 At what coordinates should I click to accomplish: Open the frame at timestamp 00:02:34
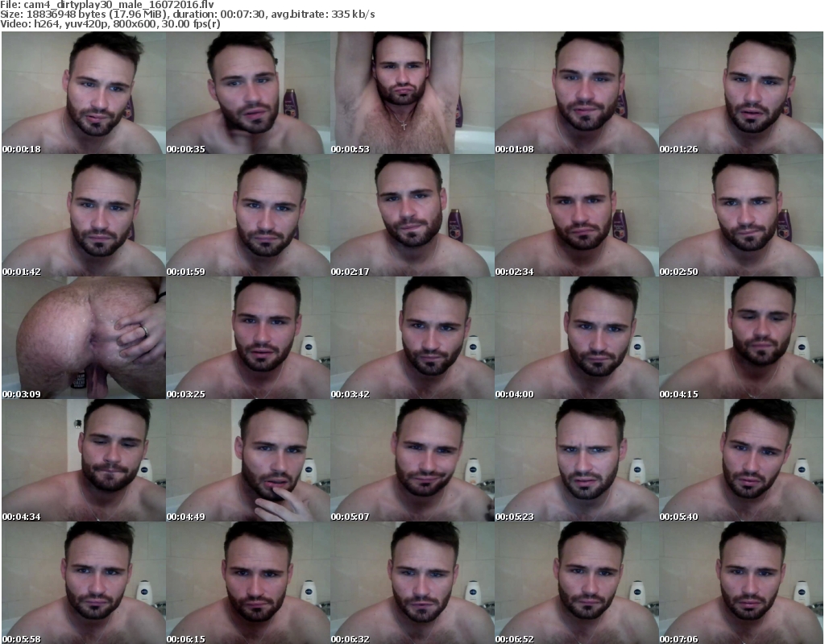tap(577, 215)
